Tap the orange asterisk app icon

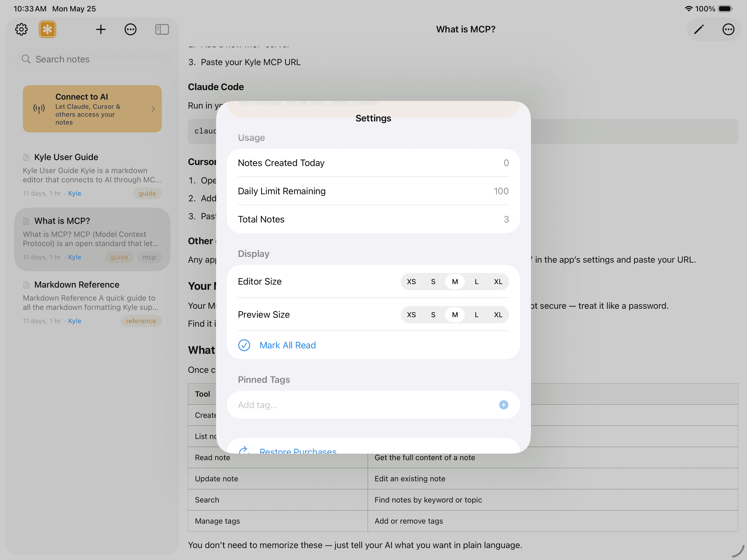tap(47, 29)
